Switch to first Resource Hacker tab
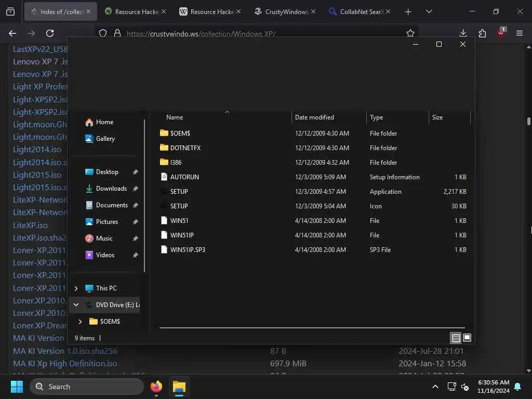Screen dimensions: 532x399 [x=136, y=11]
